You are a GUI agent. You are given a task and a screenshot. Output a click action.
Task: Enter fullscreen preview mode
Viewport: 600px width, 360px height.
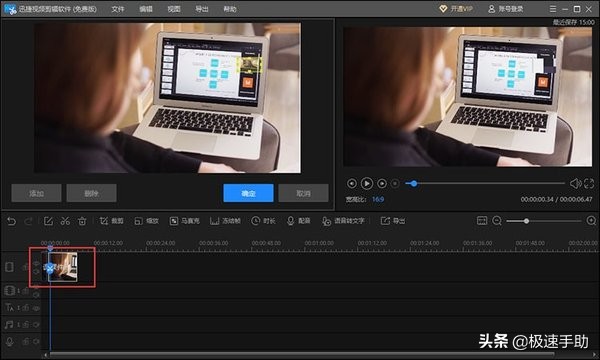[589, 184]
